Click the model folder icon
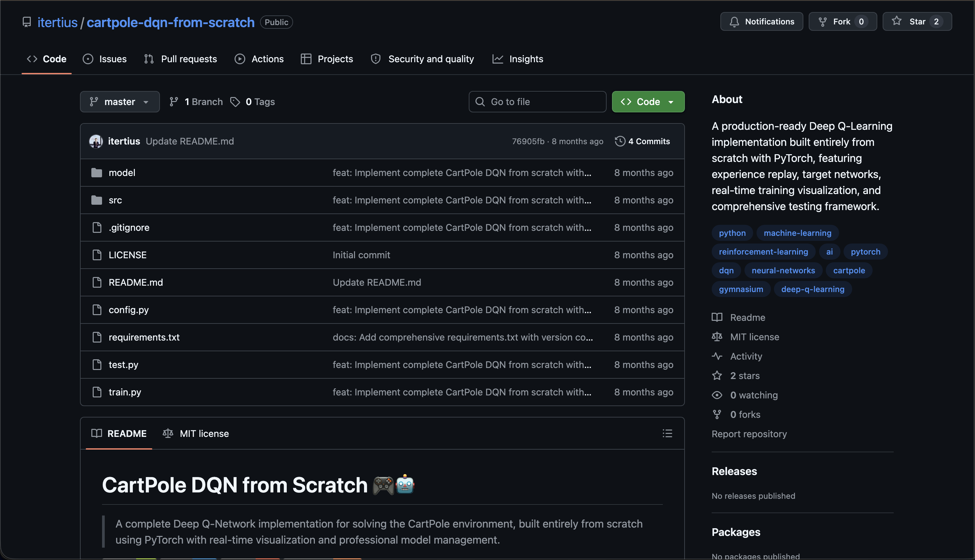The width and height of the screenshot is (975, 560). click(97, 173)
